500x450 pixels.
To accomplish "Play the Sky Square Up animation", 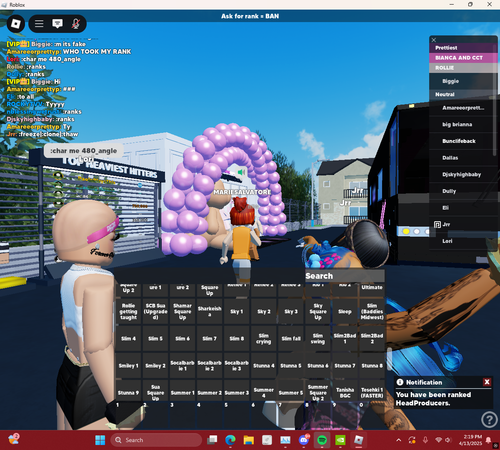I will coord(318,312).
